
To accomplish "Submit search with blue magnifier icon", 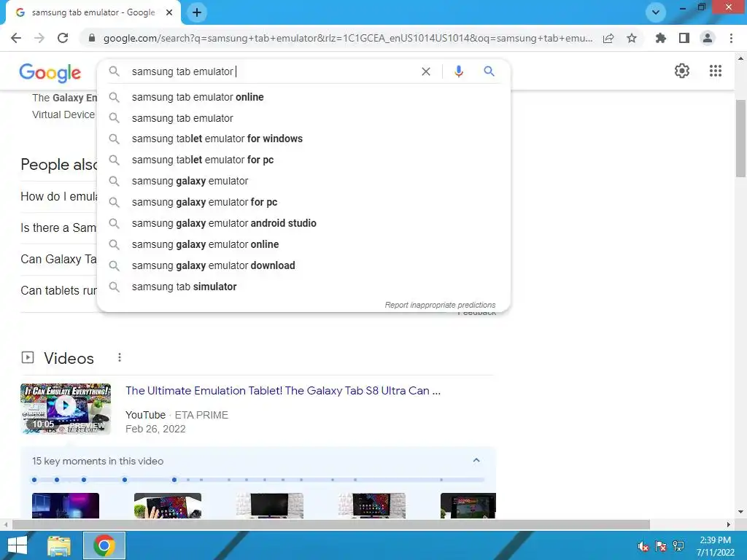I will point(489,71).
